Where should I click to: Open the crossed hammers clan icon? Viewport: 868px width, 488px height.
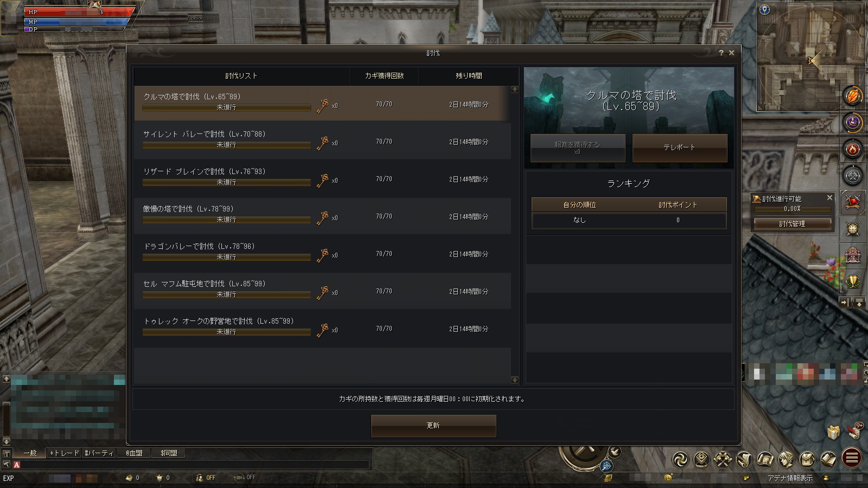tap(723, 460)
